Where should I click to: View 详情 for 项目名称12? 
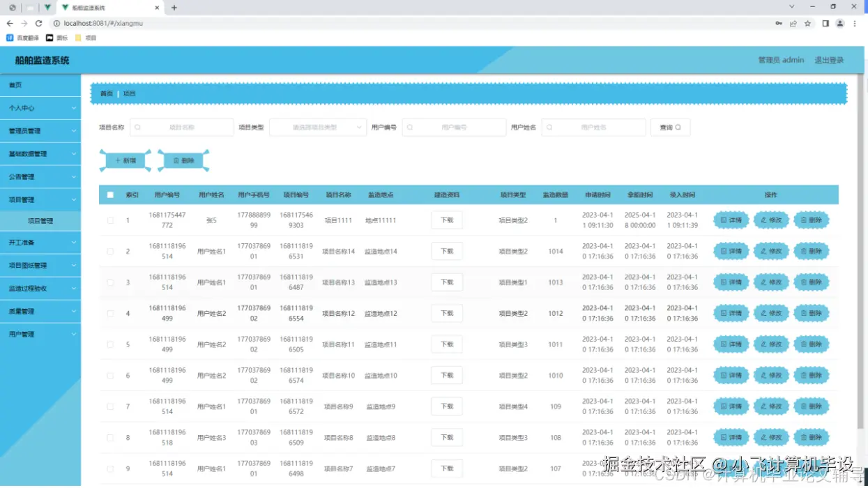(731, 313)
